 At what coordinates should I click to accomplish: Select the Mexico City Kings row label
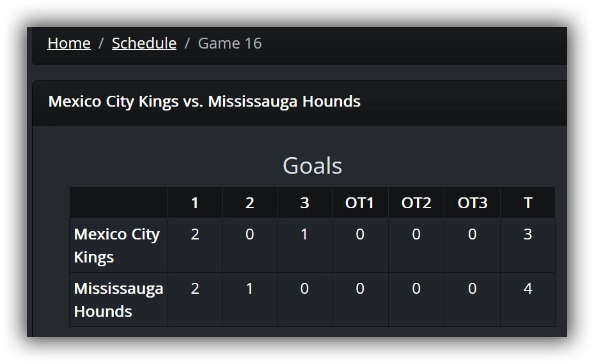click(118, 245)
